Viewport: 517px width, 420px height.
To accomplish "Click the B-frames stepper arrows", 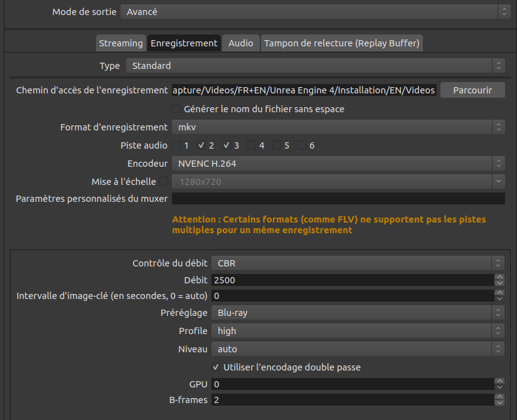I will [x=499, y=400].
